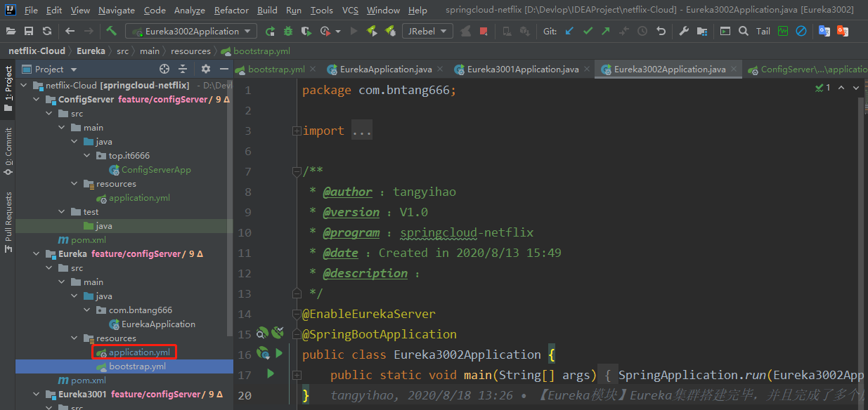Collapse all nodes in Project panel
The width and height of the screenshot is (868, 410).
point(183,69)
